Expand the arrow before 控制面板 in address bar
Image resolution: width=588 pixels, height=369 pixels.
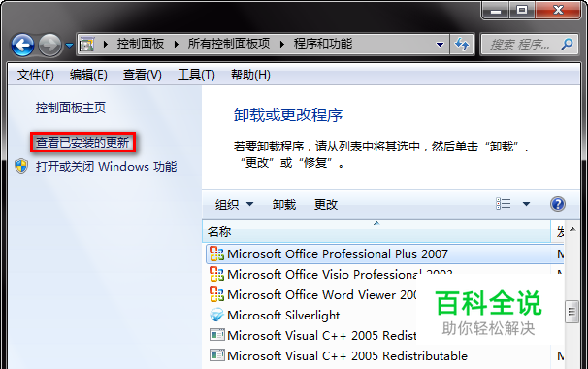coord(106,45)
